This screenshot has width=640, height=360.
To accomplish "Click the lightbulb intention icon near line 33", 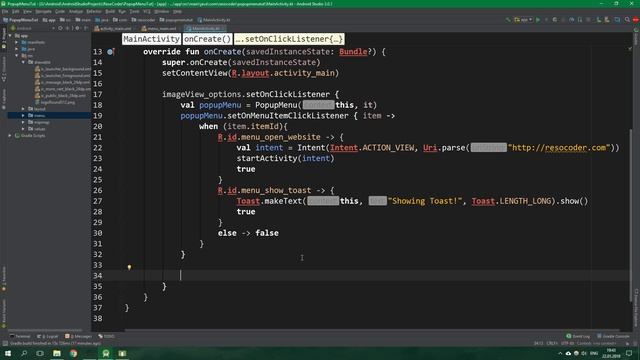I will [x=129, y=267].
